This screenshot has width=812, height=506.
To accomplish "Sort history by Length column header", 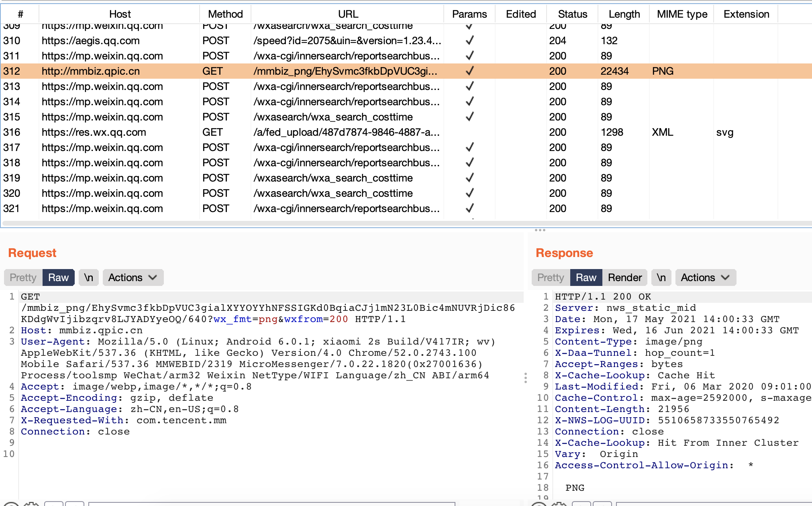I will 624,14.
